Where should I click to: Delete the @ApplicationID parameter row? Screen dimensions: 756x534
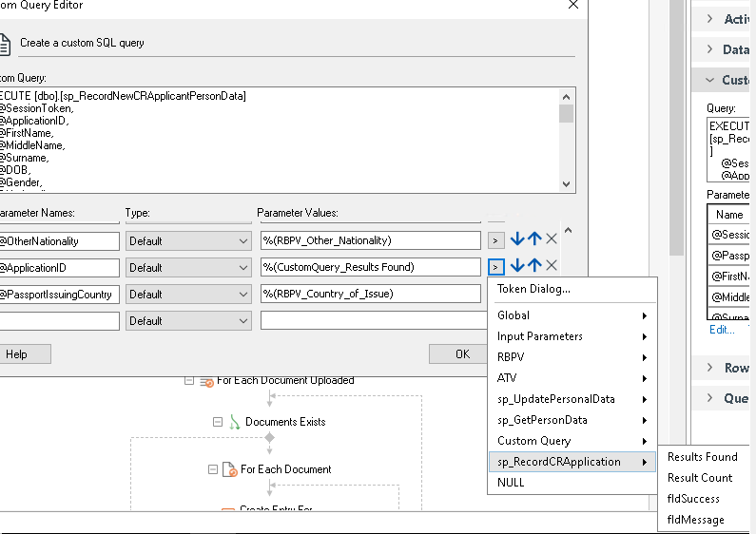552,265
